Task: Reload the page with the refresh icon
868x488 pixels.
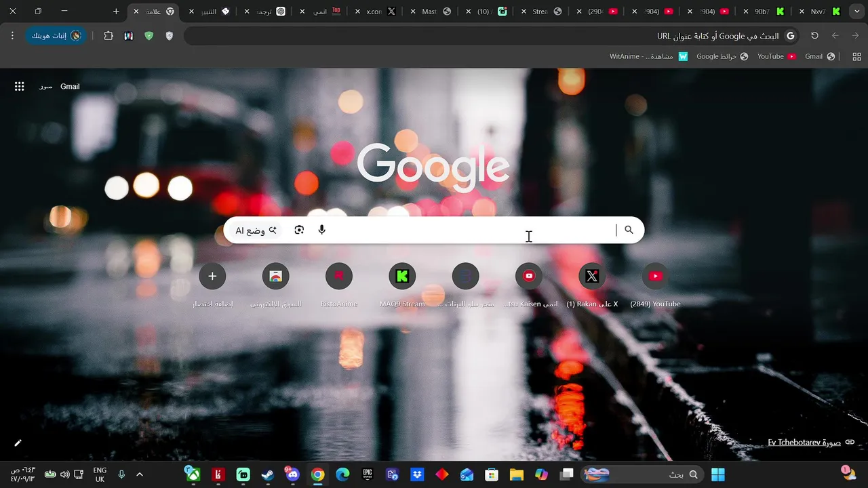Action: click(815, 36)
